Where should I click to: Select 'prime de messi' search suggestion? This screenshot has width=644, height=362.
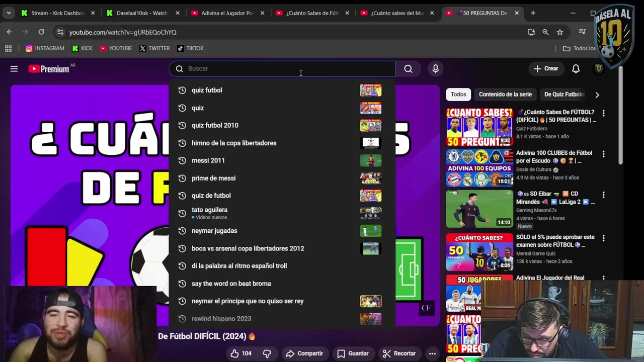point(282,178)
